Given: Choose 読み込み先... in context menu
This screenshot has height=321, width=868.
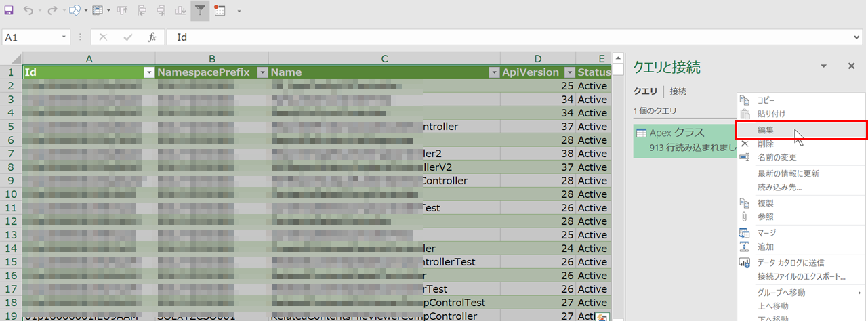Looking at the screenshot, I should [x=801, y=187].
